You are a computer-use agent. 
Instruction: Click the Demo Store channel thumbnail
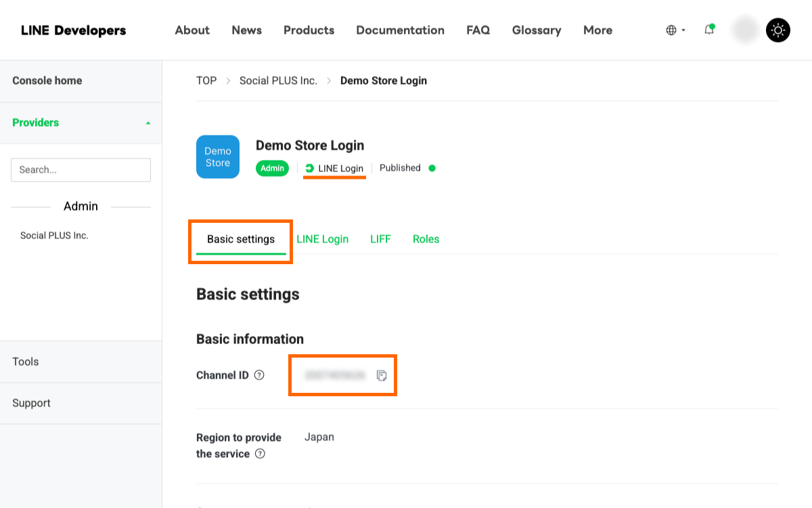pyautogui.click(x=218, y=156)
